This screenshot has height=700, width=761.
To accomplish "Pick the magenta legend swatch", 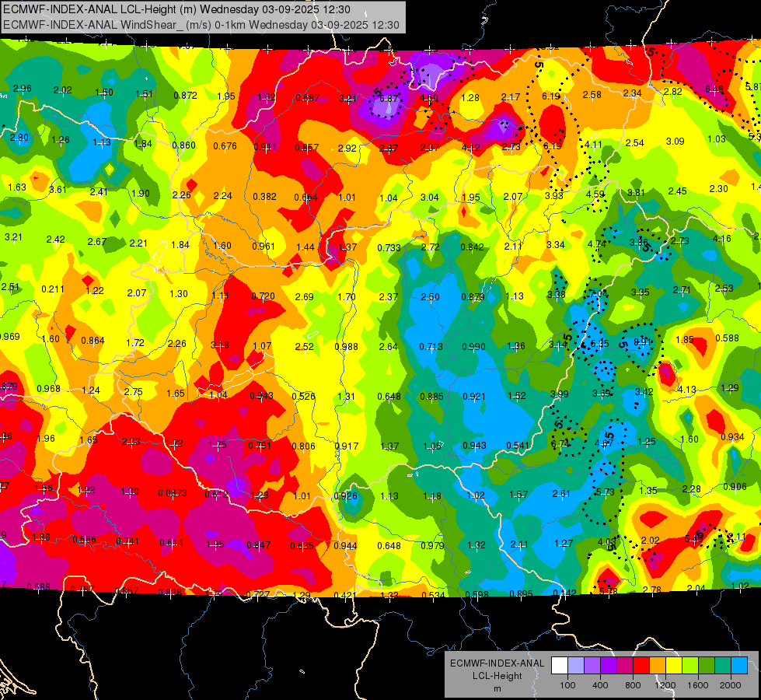I will (x=625, y=666).
